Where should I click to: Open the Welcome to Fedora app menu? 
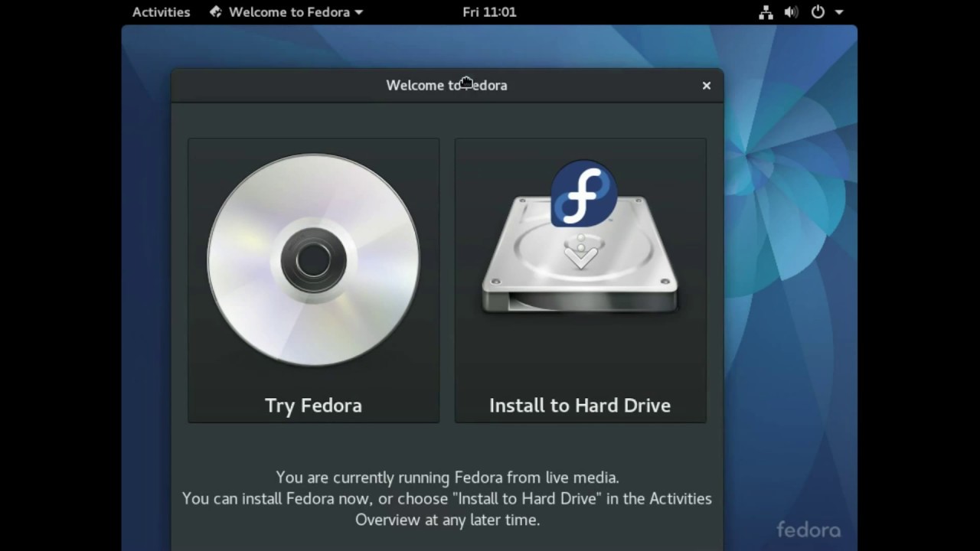(x=286, y=12)
